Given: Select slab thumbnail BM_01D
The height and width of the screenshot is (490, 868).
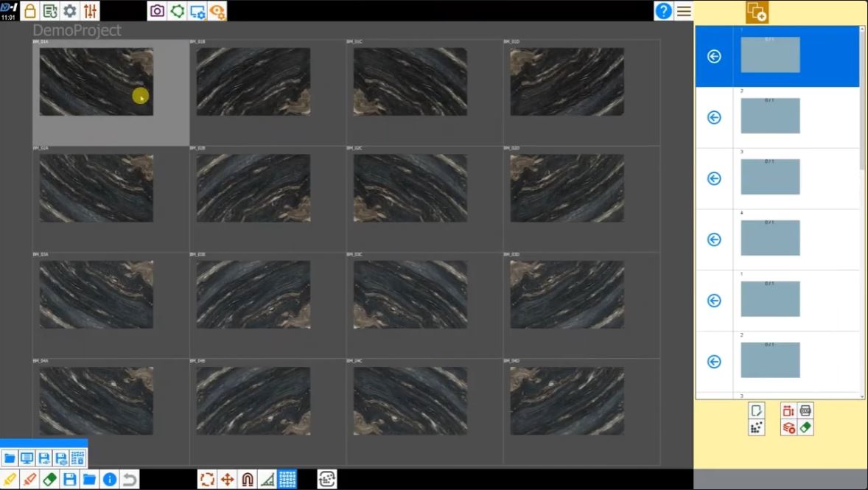Looking at the screenshot, I should tap(567, 81).
